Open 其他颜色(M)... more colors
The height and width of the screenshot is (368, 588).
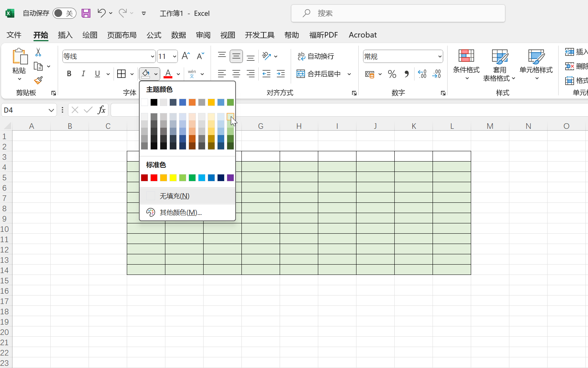pos(187,212)
